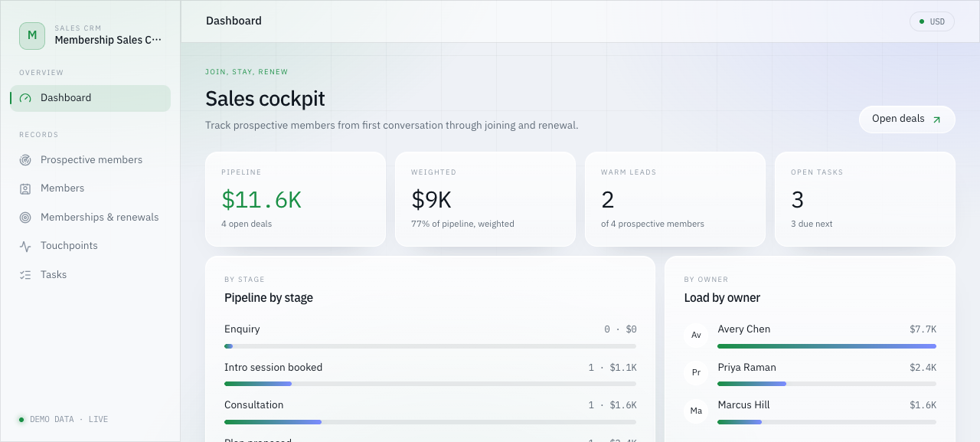
Task: Open the Dashboard sidebar item
Action: 90,98
